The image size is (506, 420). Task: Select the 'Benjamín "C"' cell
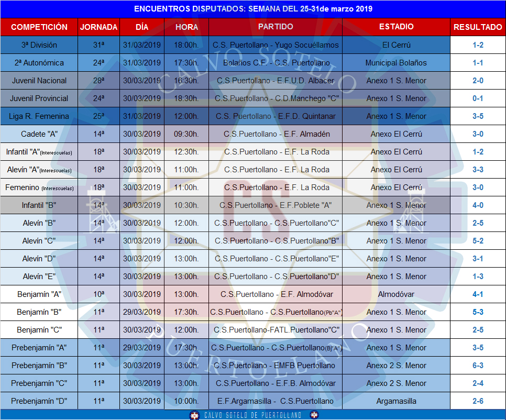pos(39,330)
